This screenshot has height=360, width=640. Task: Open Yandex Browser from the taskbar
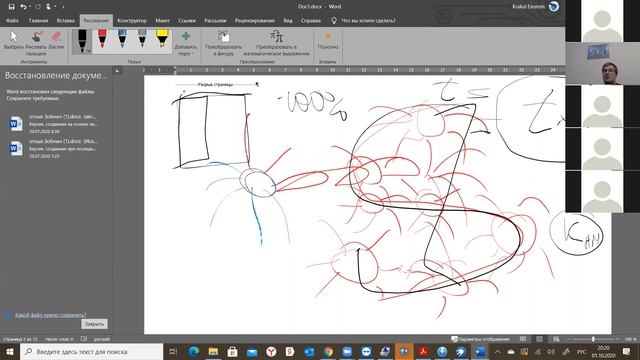[271, 351]
